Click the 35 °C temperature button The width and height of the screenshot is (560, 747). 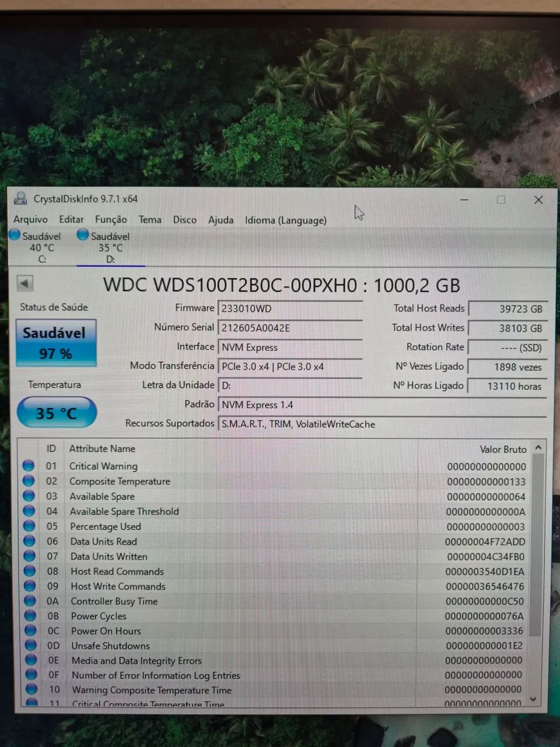click(57, 413)
